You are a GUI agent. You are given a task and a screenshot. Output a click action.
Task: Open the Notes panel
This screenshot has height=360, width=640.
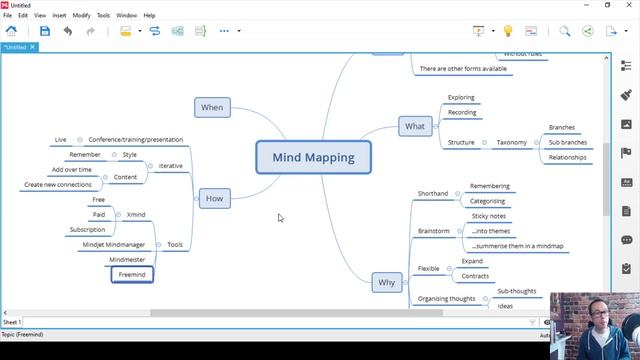(x=626, y=211)
